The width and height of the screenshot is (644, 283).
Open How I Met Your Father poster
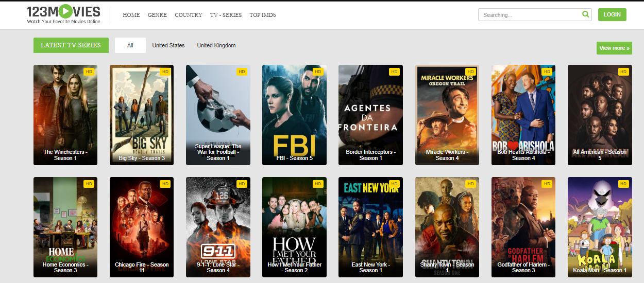(294, 227)
